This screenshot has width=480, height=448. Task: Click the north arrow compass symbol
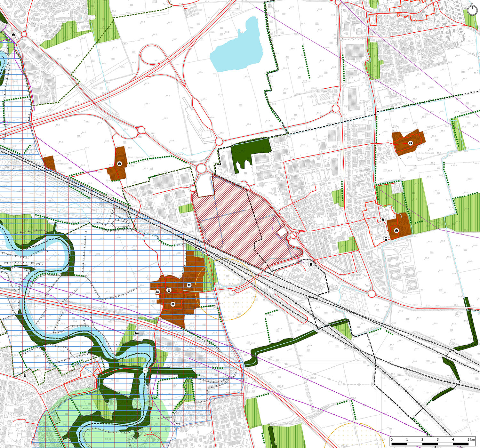(x=472, y=10)
